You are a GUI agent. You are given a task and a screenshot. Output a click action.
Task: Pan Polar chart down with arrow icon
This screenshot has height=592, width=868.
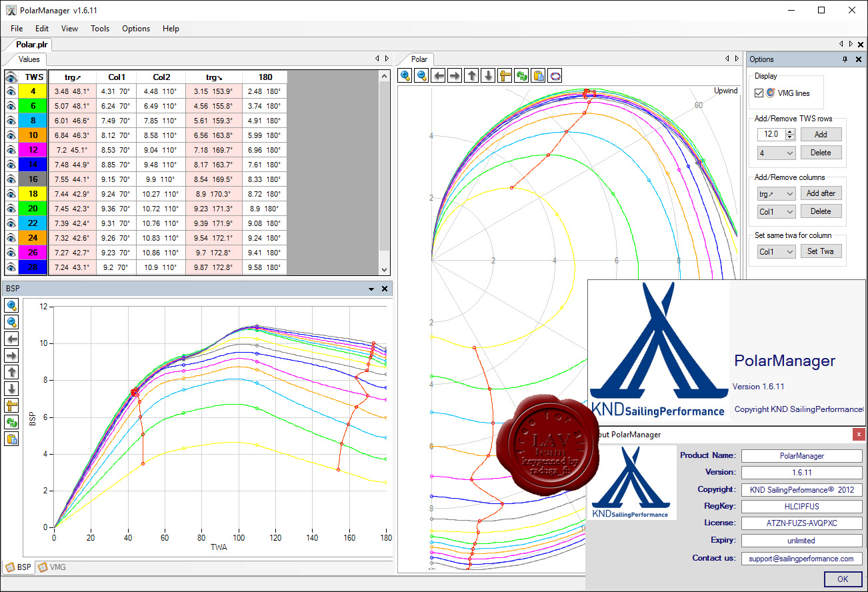(488, 75)
